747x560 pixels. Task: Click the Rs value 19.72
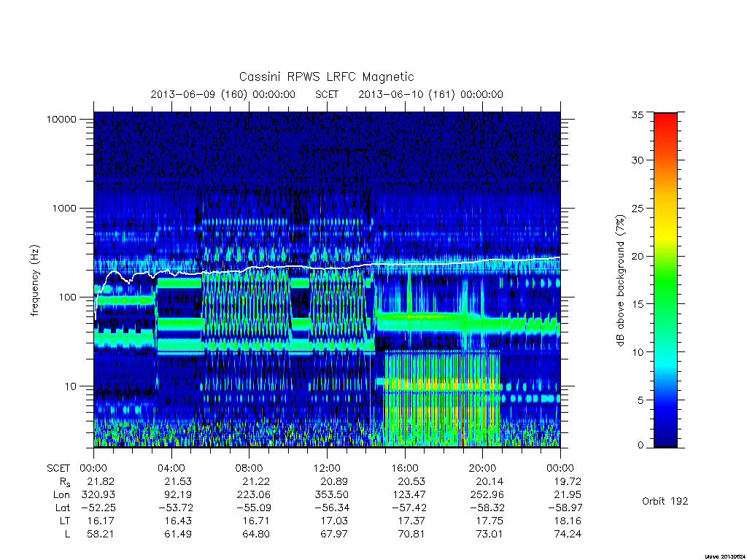pyautogui.click(x=568, y=481)
